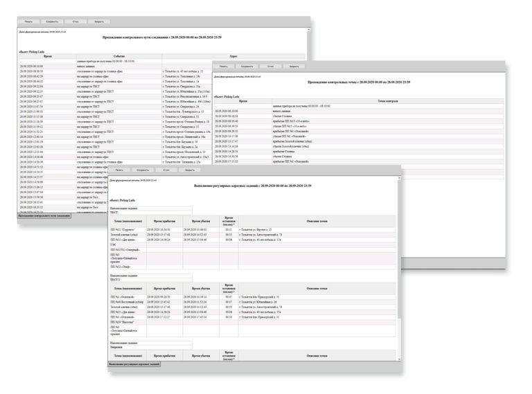Screen dimensions: 532x394
Task: Click объект: Pickup Lada label in regular tasks window
Action: 123,200
